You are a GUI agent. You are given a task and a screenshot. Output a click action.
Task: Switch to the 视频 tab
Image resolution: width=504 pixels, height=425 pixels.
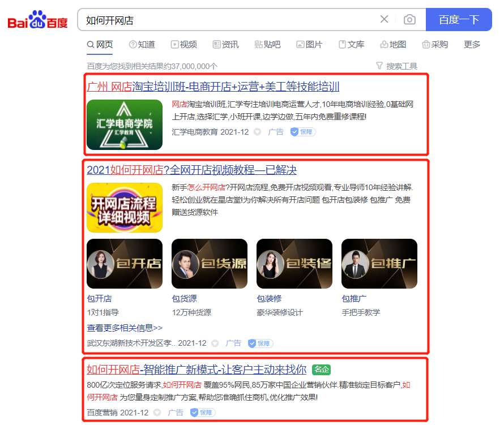point(183,45)
